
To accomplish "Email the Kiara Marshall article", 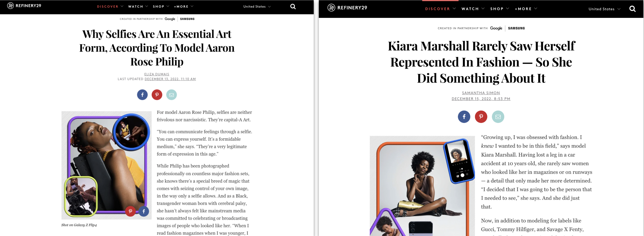I will 498,117.
